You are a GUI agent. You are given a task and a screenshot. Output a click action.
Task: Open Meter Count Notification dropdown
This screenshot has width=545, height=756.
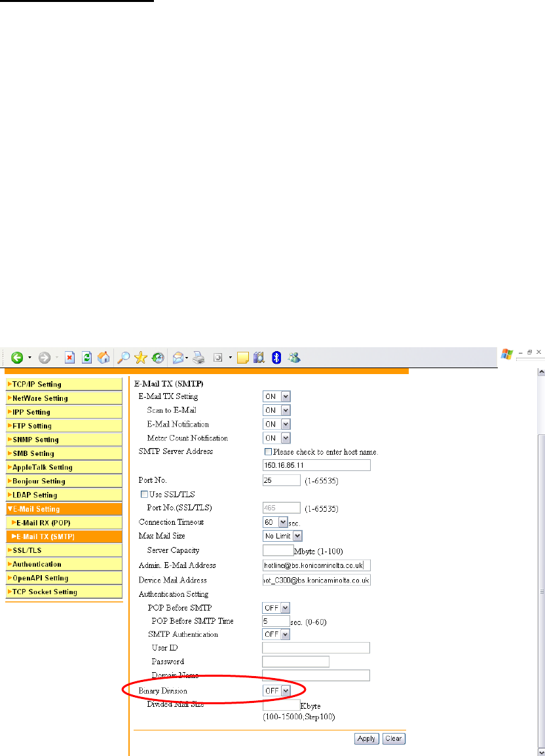click(x=276, y=438)
